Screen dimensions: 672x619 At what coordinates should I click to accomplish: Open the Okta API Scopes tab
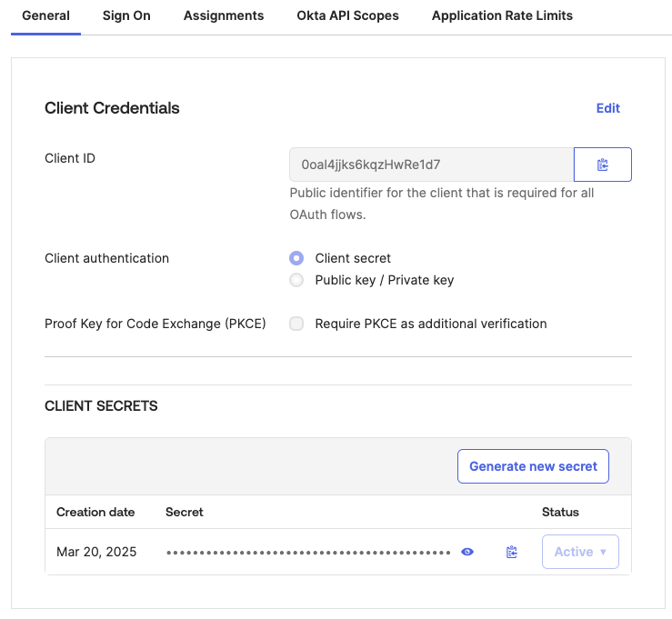pos(347,15)
